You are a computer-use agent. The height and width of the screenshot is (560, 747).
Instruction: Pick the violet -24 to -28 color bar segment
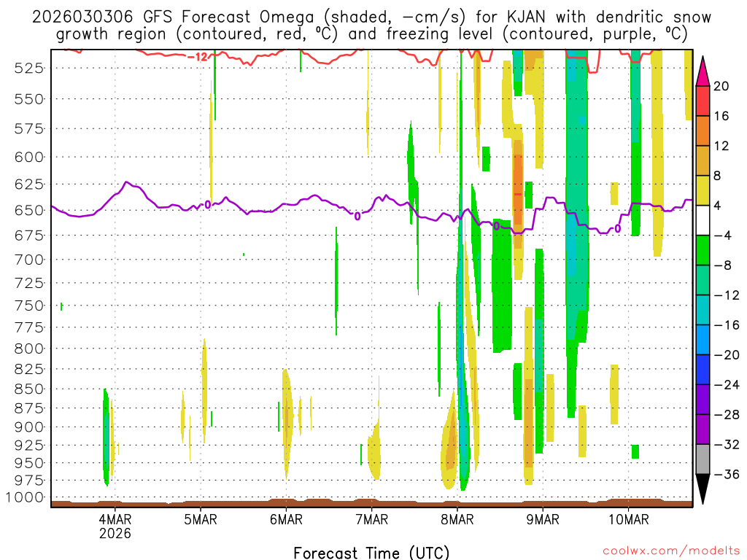click(x=703, y=400)
